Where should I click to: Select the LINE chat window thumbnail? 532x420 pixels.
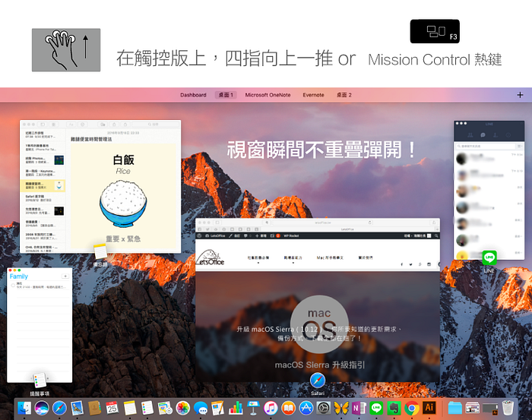tap(489, 190)
